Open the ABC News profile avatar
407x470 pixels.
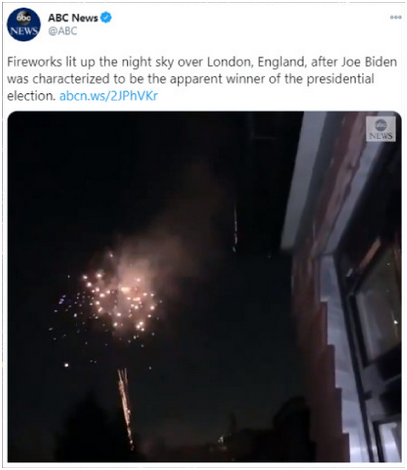point(24,25)
